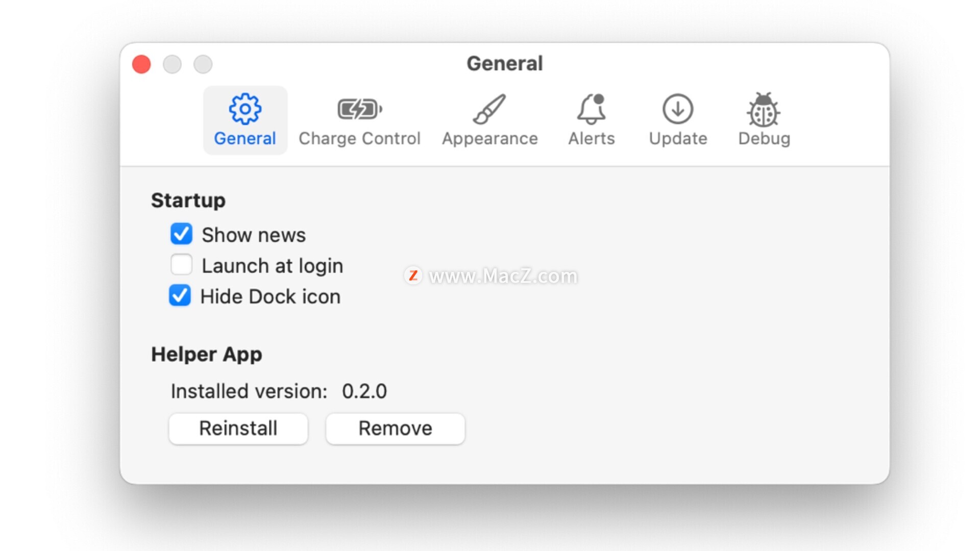The height and width of the screenshot is (551, 980).
Task: Uncheck the Hide Dock icon checkbox
Action: (x=180, y=295)
